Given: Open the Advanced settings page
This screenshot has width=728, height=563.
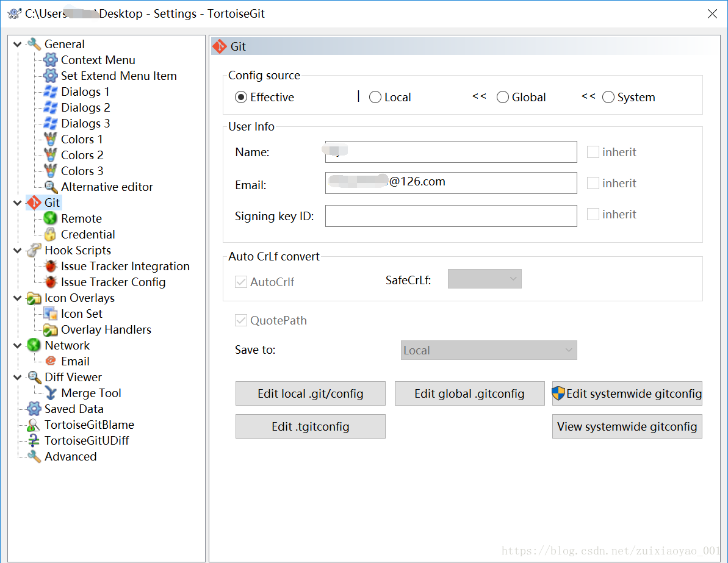Looking at the screenshot, I should 71,457.
